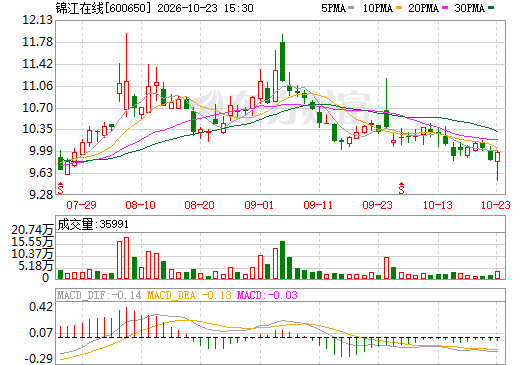Screen dimensions: 520x365
Task: Click the 20.74万 volume axis label
Action: point(32,230)
